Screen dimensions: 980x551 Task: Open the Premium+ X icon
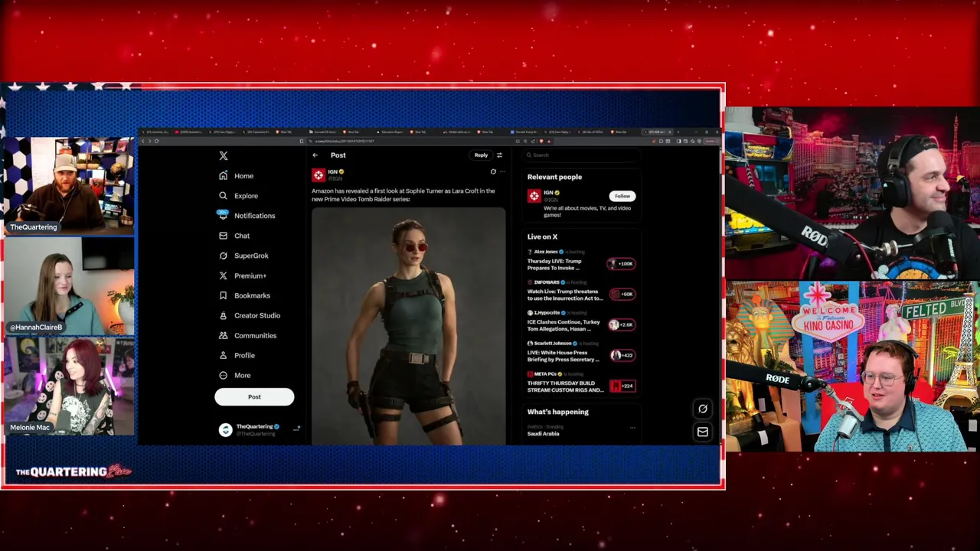click(223, 275)
